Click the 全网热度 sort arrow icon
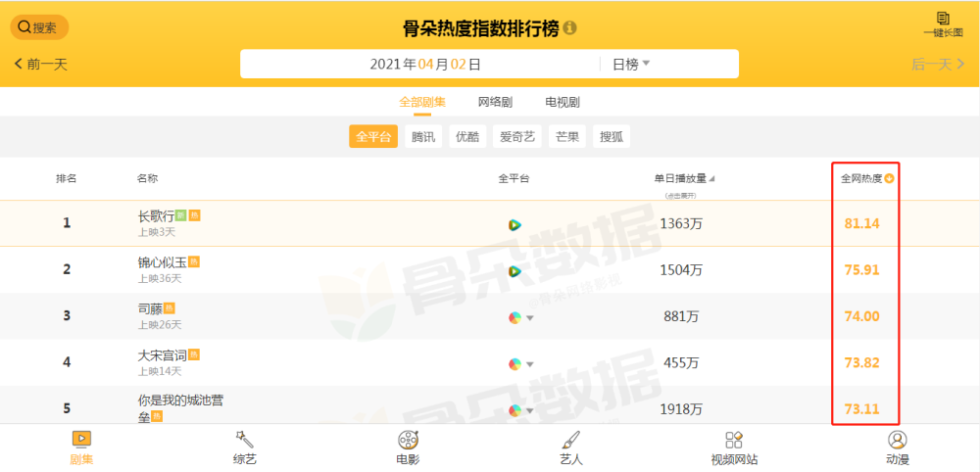Screen dimensions: 980x472 click(890, 178)
